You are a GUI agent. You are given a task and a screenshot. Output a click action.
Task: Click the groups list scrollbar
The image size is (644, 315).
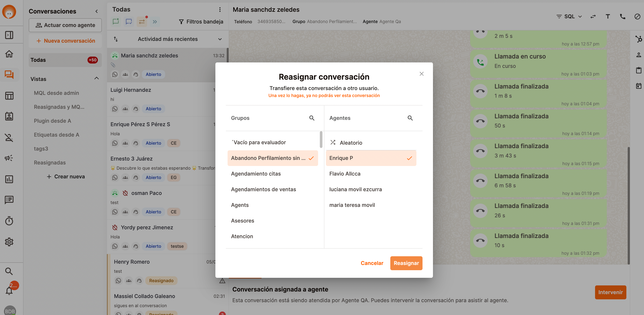321,139
